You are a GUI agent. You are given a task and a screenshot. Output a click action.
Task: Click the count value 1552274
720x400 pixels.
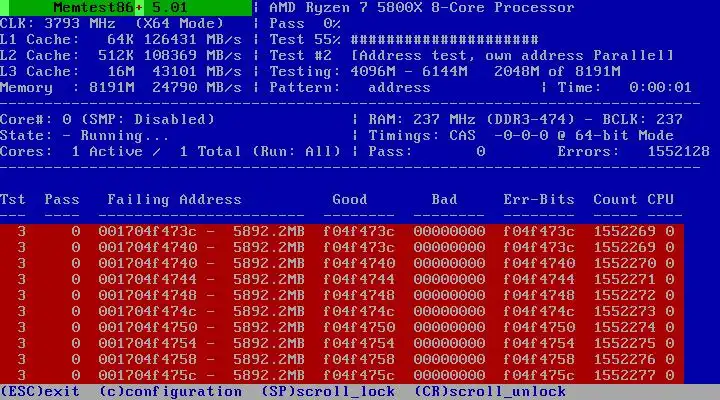tap(624, 327)
